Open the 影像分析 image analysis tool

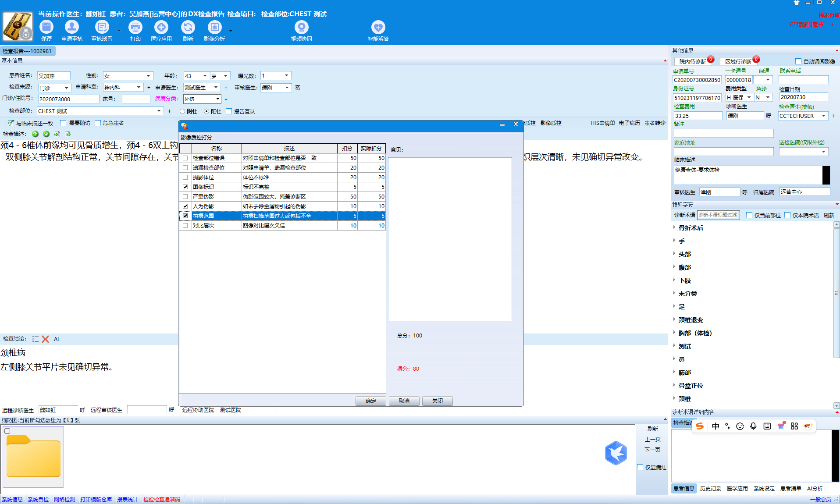[x=214, y=28]
